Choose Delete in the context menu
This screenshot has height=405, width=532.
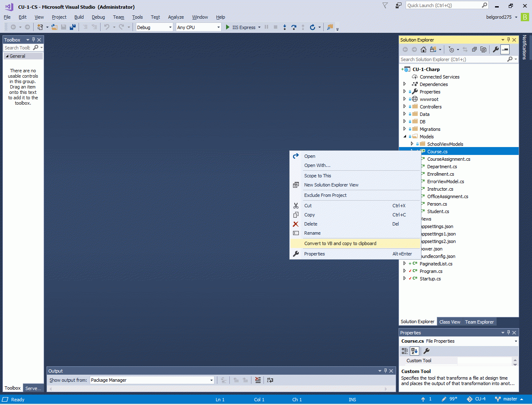coord(355,224)
